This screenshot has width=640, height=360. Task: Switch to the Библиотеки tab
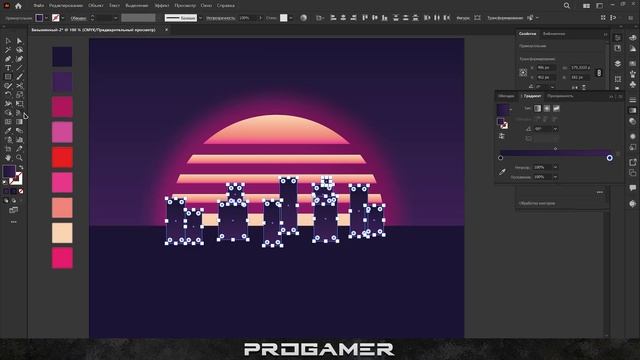[x=554, y=34]
